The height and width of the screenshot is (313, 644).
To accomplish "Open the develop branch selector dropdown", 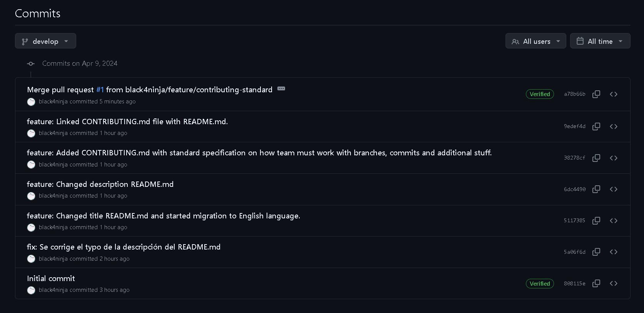I will pyautogui.click(x=45, y=41).
